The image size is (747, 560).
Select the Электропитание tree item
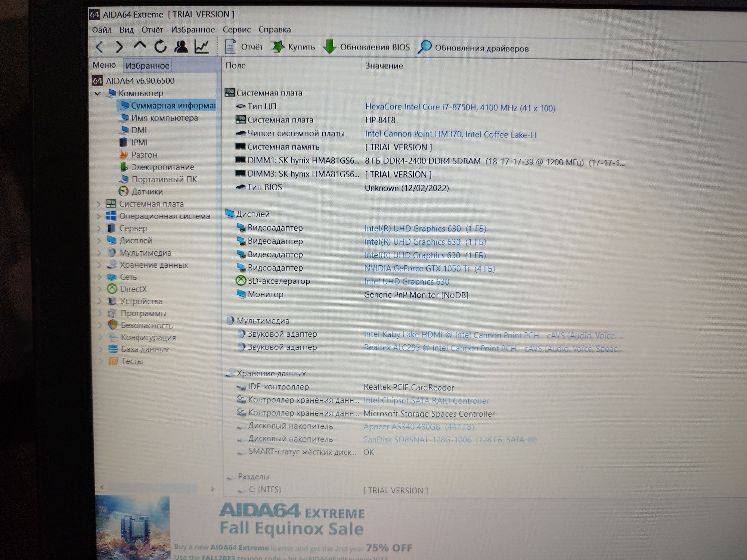click(157, 167)
